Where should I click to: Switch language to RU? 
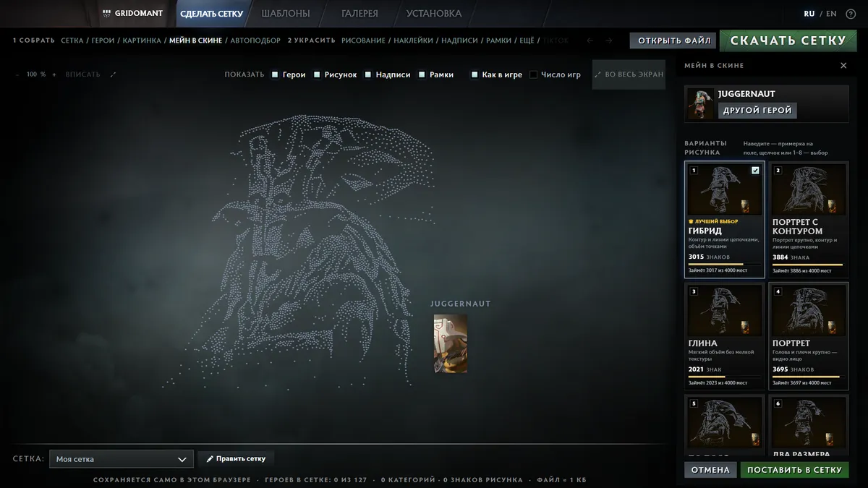pos(809,14)
